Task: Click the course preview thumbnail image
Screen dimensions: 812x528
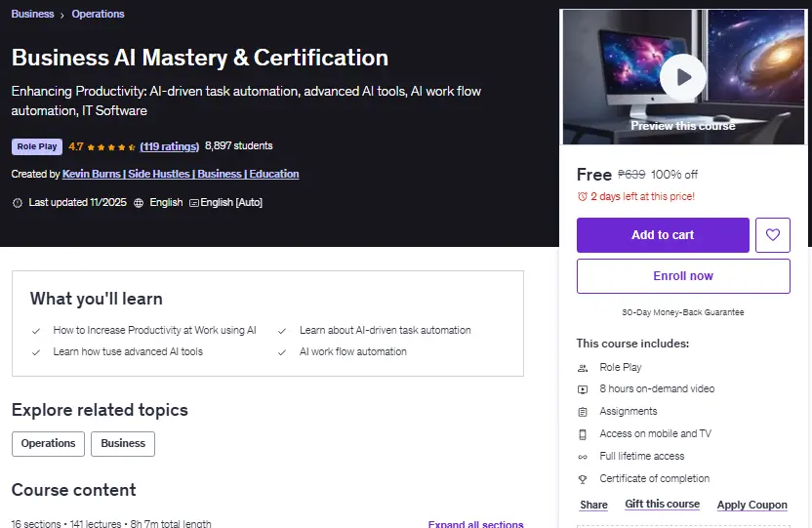Action: coord(683,76)
